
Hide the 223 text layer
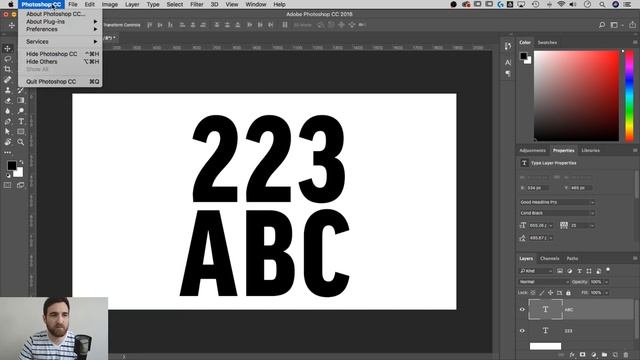(522, 331)
